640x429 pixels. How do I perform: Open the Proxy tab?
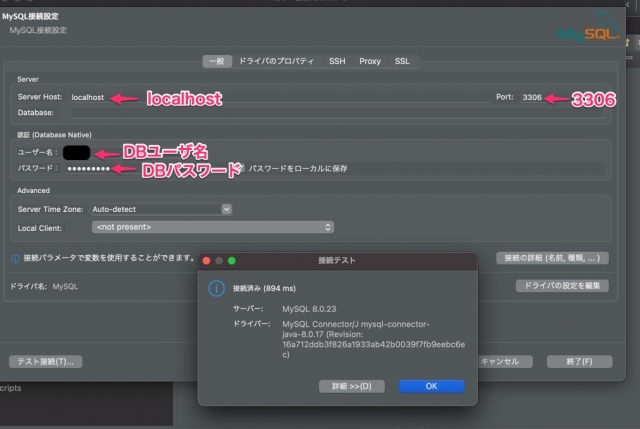click(370, 61)
